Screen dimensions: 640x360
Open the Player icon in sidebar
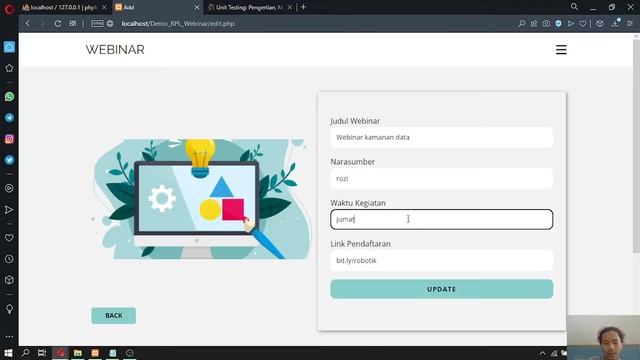click(x=9, y=189)
